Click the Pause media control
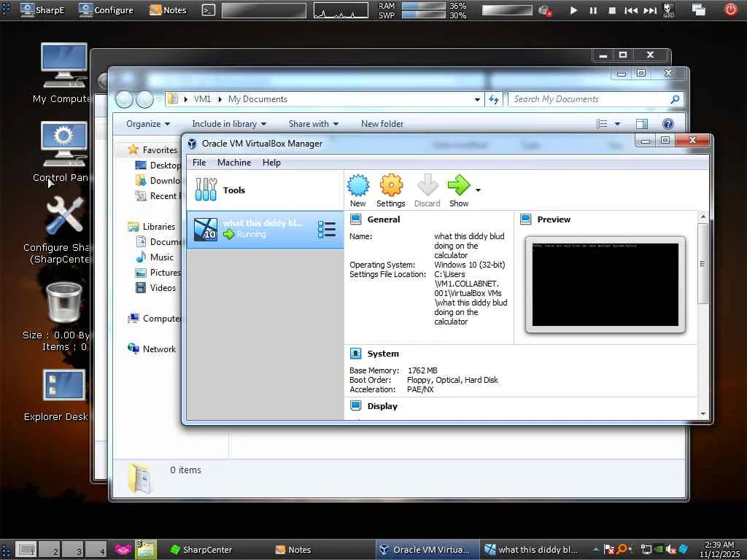Viewport: 747px width, 560px height. tap(592, 10)
